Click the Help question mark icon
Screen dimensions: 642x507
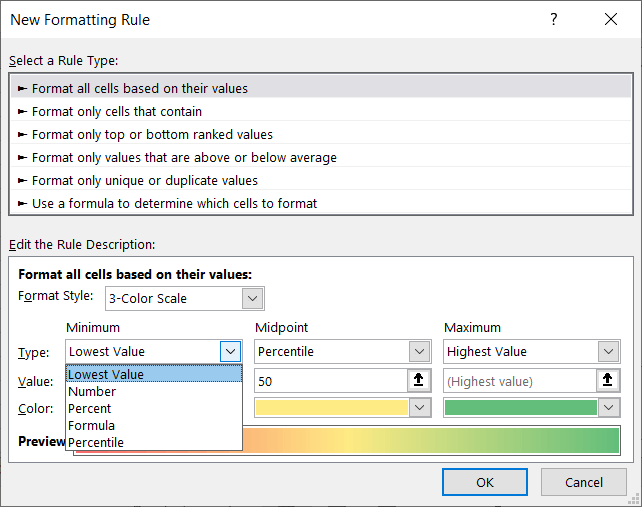pos(554,20)
